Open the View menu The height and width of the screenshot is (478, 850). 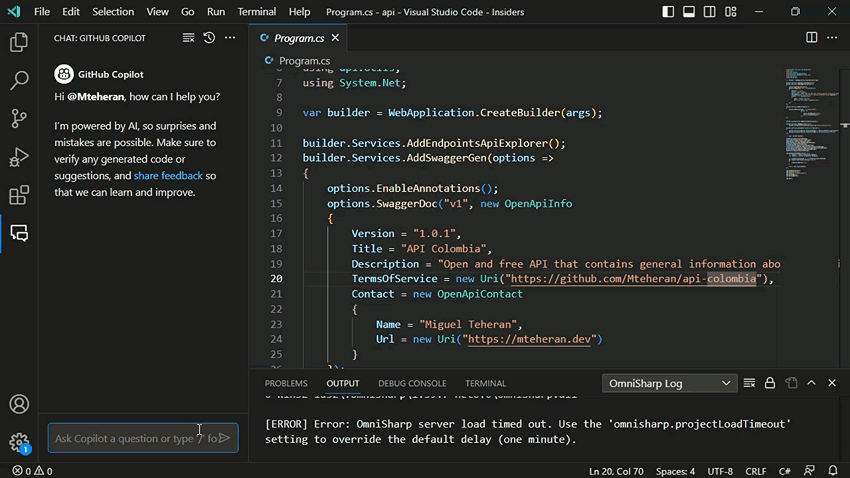tap(157, 12)
